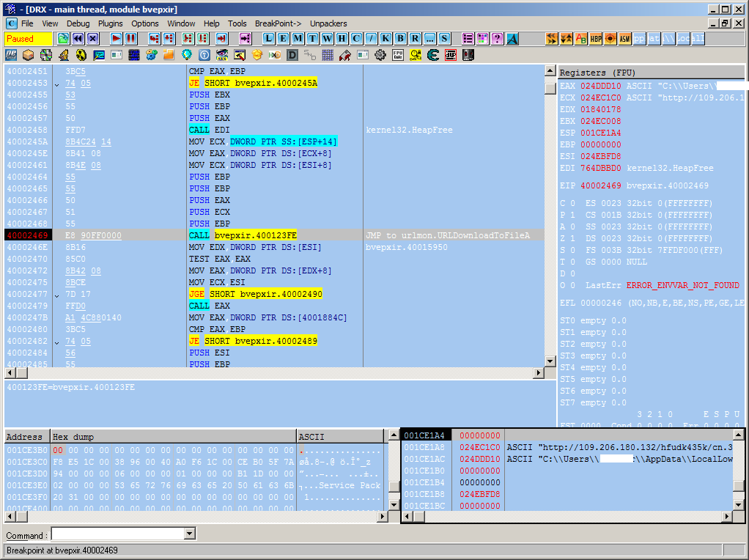Click the Restart program rewind icon
The width and height of the screenshot is (749, 560).
pyautogui.click(x=77, y=38)
